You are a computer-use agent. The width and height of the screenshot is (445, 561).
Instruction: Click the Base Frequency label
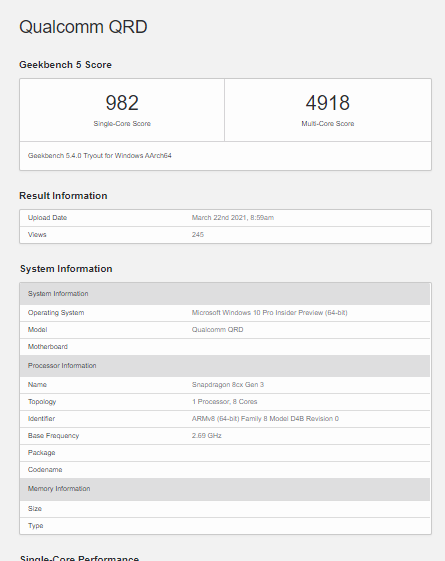click(x=53, y=436)
